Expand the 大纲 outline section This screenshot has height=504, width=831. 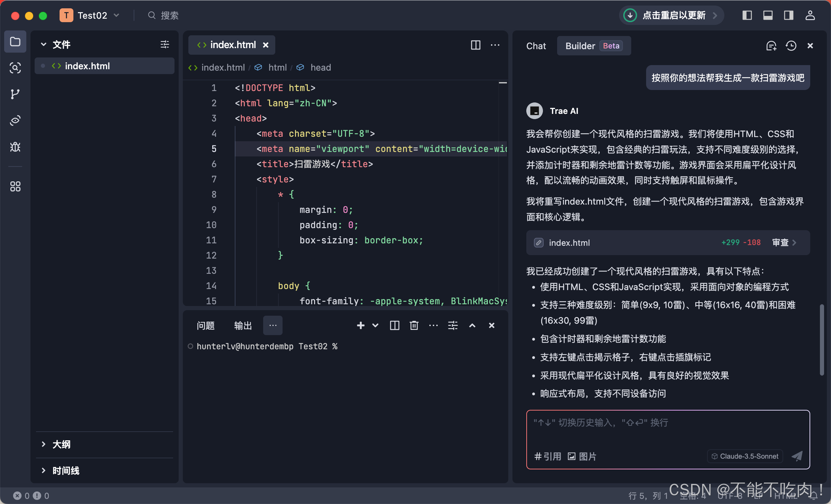click(61, 444)
